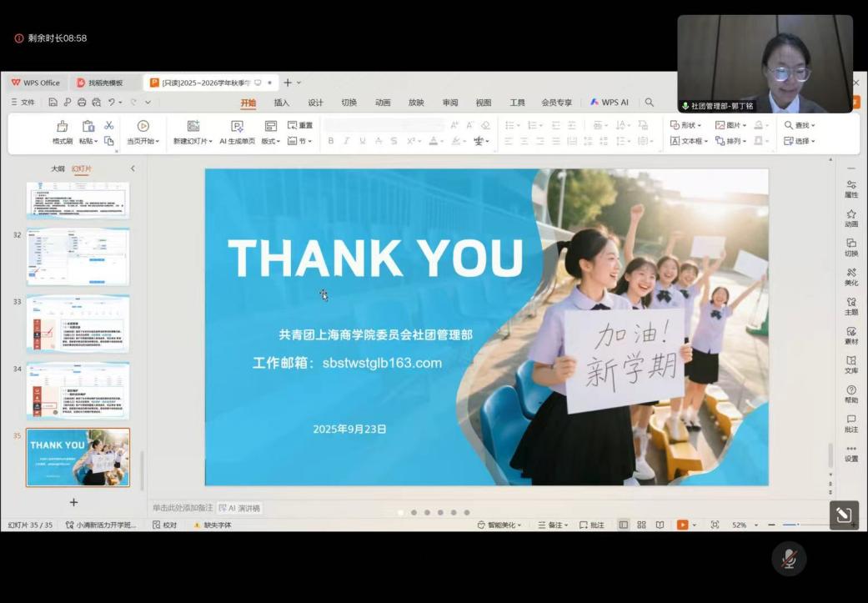Click the AI 生成单页 icon
868x603 pixels.
click(237, 126)
